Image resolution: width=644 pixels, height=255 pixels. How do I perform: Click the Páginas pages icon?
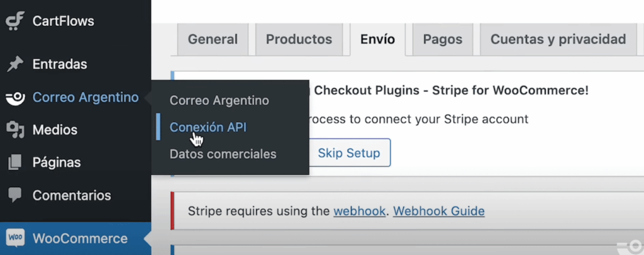point(15,162)
